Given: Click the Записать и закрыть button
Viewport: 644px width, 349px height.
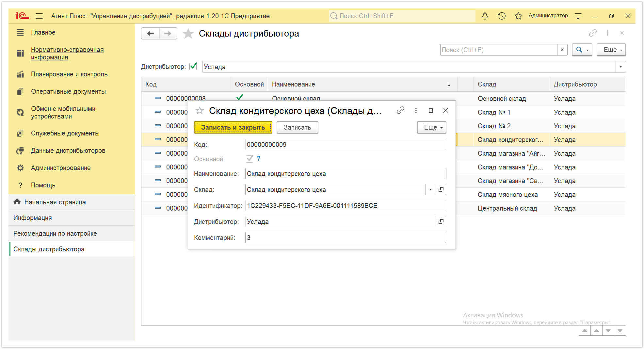Looking at the screenshot, I should [x=233, y=127].
